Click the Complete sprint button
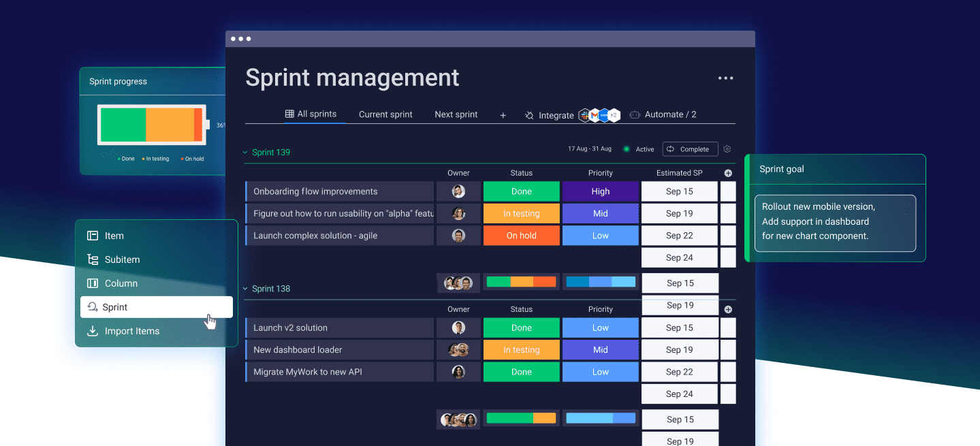The width and height of the screenshot is (980, 446). click(690, 149)
